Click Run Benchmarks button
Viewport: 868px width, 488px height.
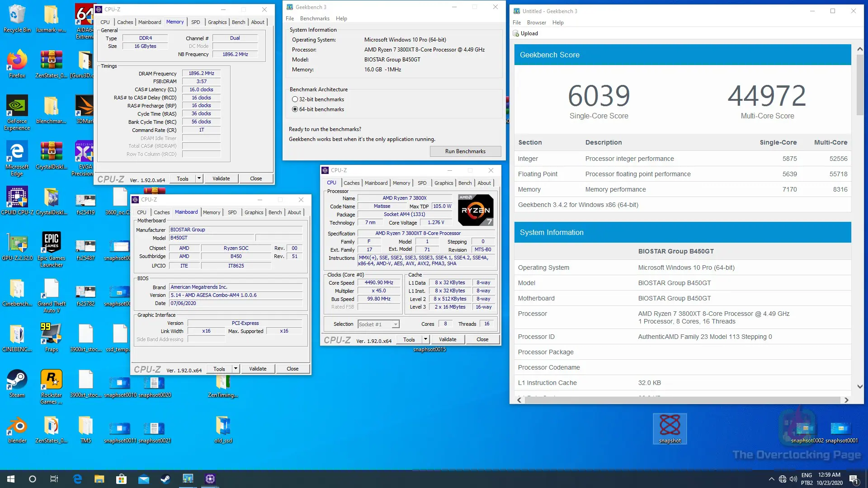465,151
